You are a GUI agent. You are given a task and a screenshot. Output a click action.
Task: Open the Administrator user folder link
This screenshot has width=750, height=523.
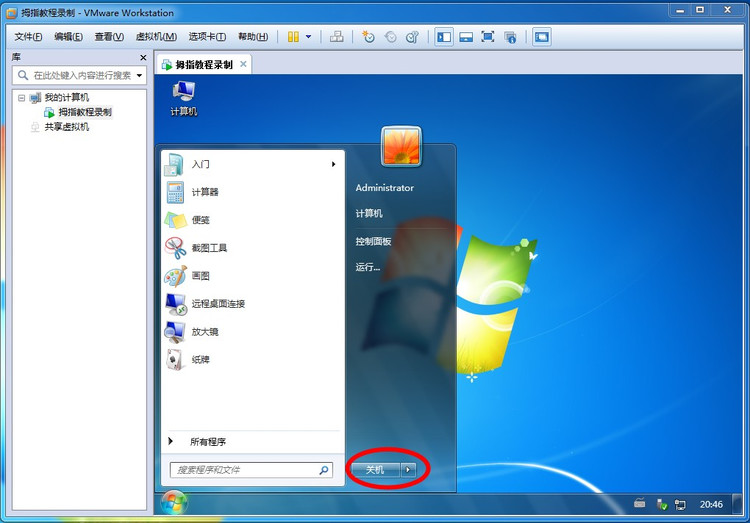click(x=385, y=188)
